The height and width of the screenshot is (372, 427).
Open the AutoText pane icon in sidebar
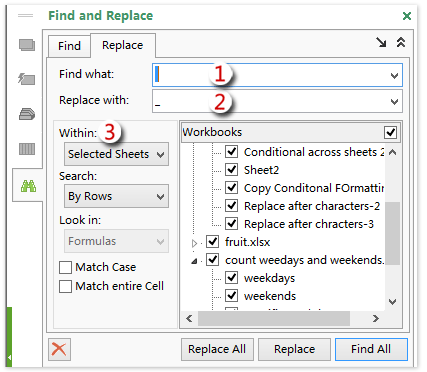27,79
